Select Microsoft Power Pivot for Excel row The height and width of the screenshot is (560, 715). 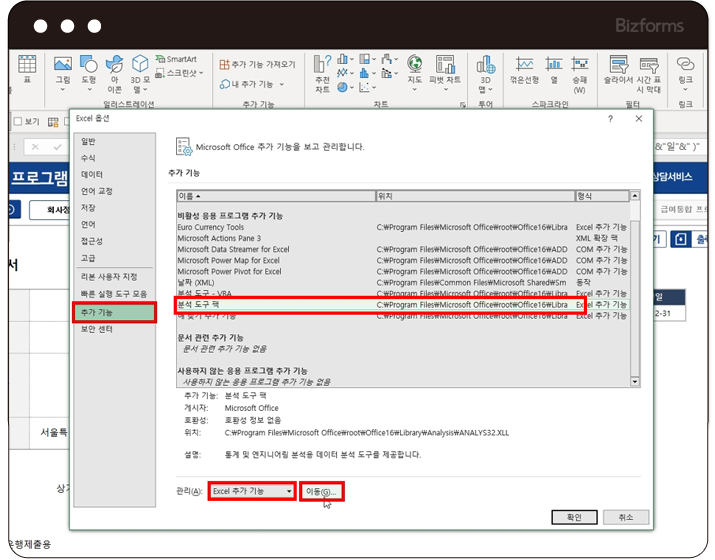tap(403, 271)
